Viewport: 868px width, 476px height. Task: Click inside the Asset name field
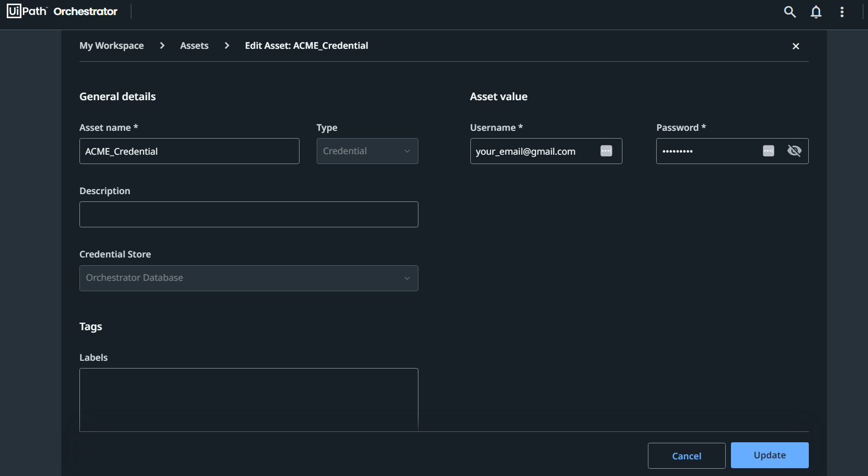click(189, 151)
